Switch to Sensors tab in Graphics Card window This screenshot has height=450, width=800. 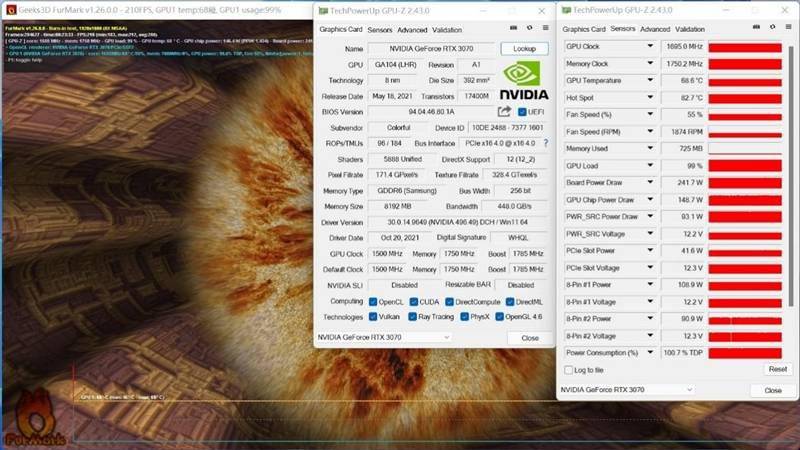(380, 30)
